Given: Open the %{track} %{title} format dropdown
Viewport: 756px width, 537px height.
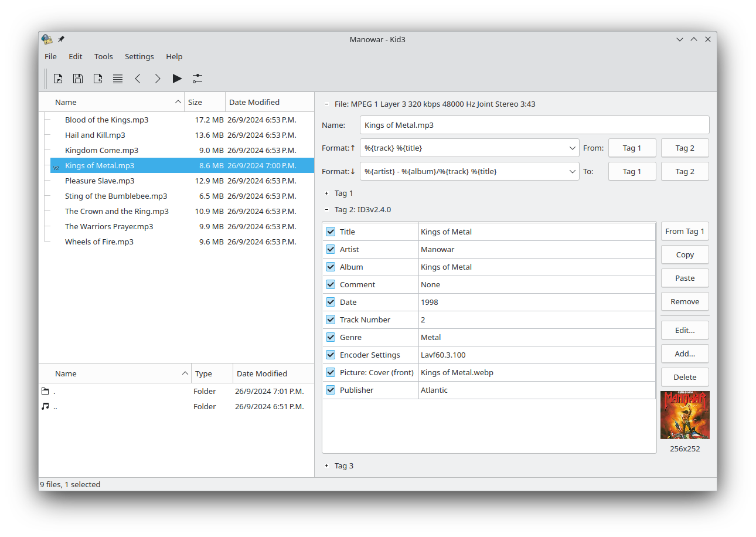Looking at the screenshot, I should click(573, 148).
